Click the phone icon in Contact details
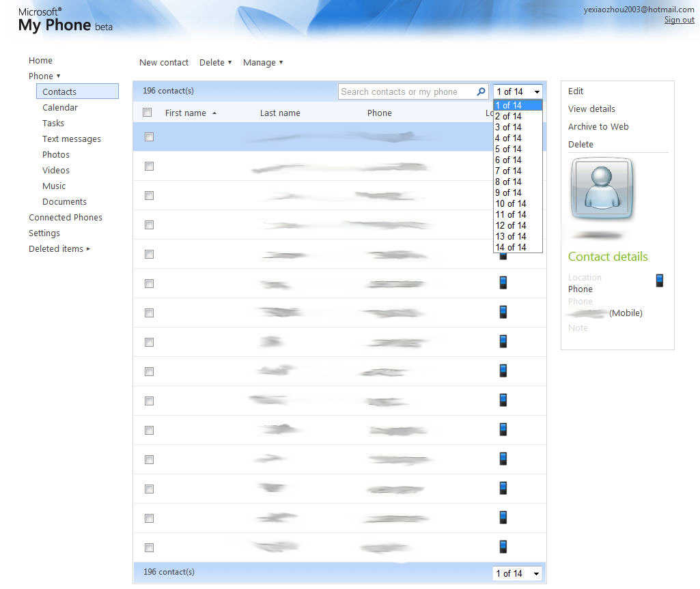The height and width of the screenshot is (589, 700). click(x=659, y=281)
